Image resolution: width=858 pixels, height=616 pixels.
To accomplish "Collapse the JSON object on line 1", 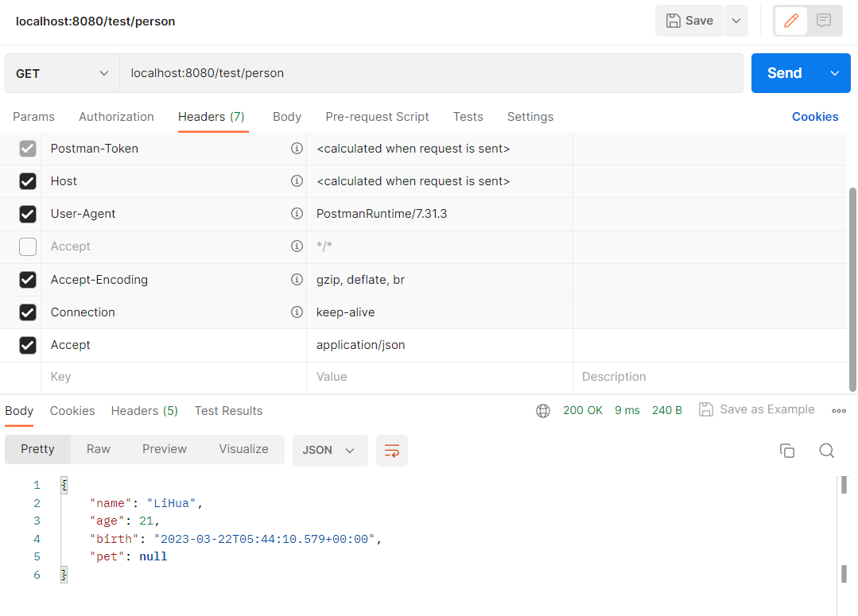I will 64,485.
